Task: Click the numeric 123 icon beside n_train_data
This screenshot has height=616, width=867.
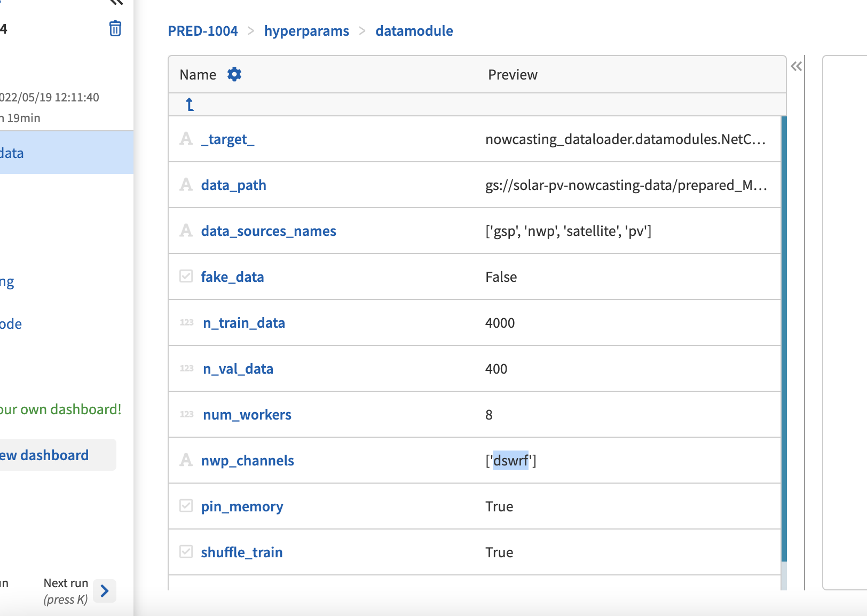Action: click(186, 322)
